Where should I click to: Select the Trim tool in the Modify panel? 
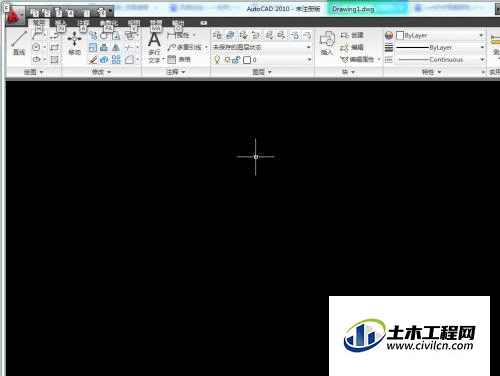(129, 47)
